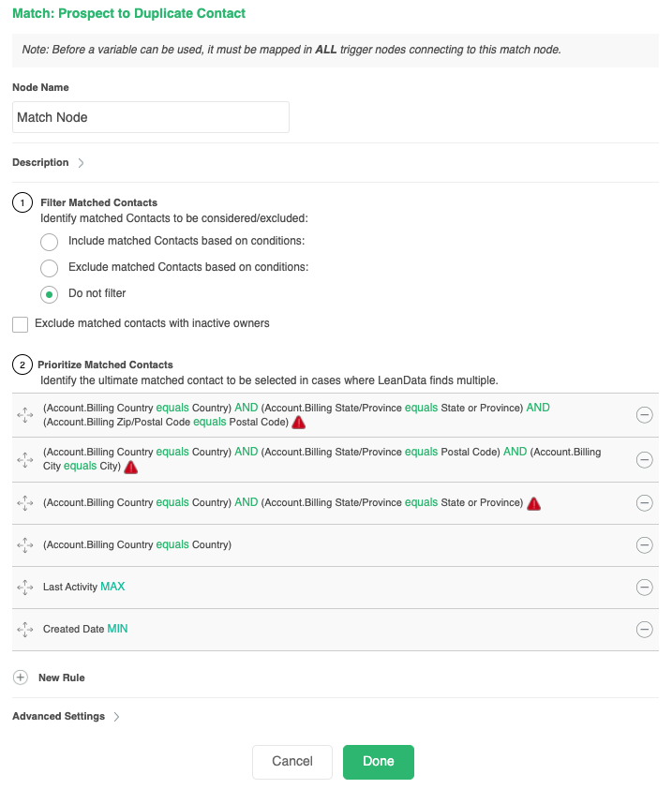Click drag handle of Created Date rule
Image resolution: width=672 pixels, height=789 pixels.
[x=25, y=630]
